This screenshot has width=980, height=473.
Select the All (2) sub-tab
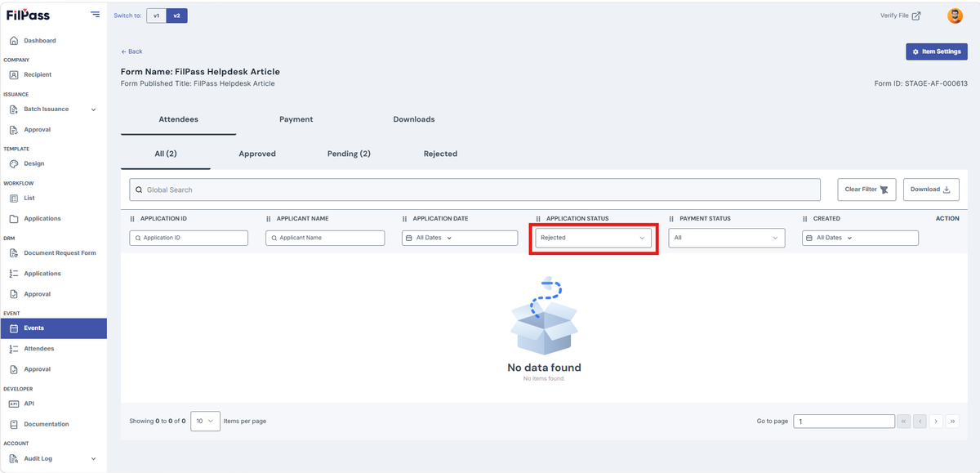point(166,154)
